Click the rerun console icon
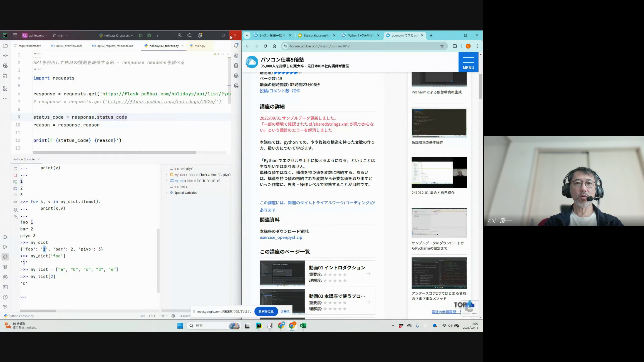Screen dimensions: 644x362 (15, 169)
